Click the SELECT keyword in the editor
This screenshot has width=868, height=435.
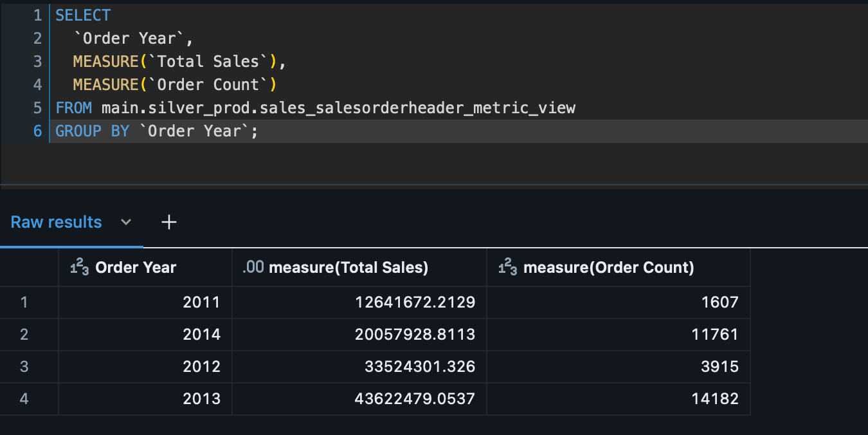pos(83,15)
